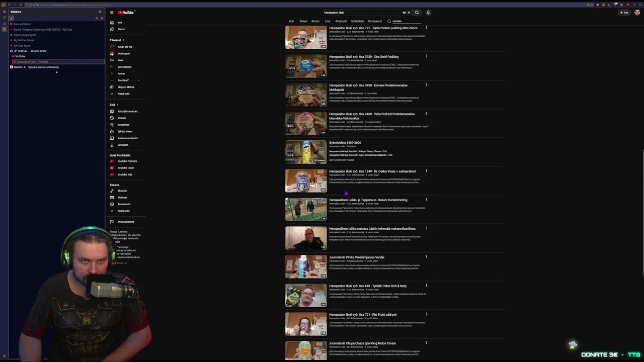
Task: Expand the Sinä section chevron
Action: click(x=118, y=105)
